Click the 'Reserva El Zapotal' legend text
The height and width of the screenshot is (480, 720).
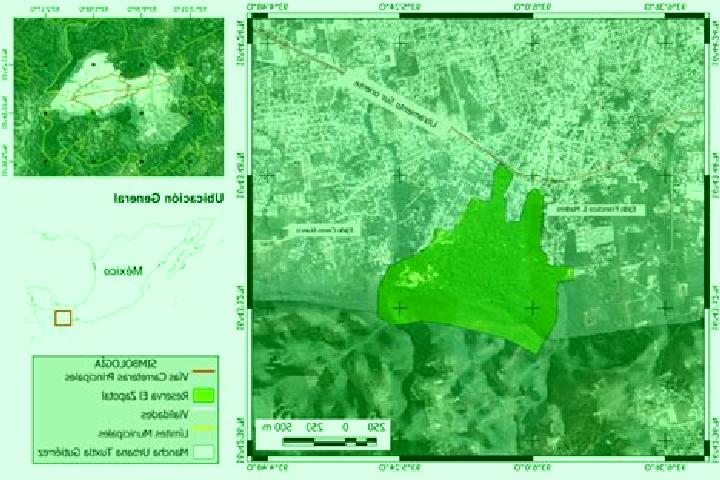coord(145,395)
